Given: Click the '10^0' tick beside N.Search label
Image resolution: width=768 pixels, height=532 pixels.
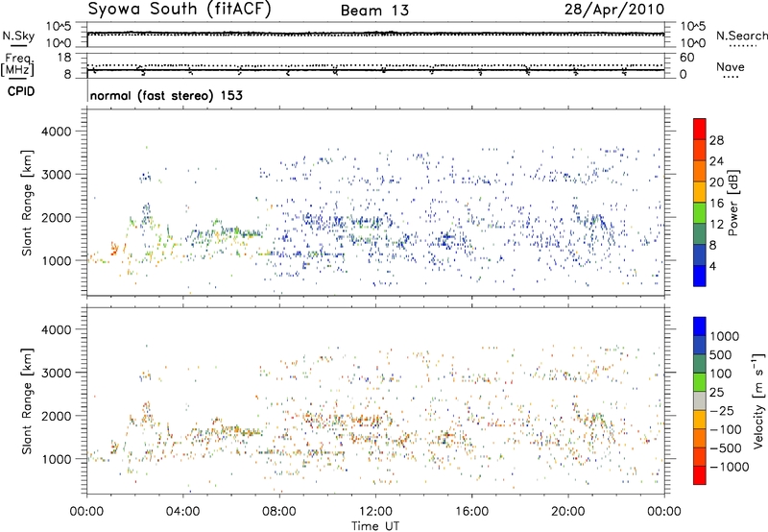Looking at the screenshot, I should tap(692, 43).
